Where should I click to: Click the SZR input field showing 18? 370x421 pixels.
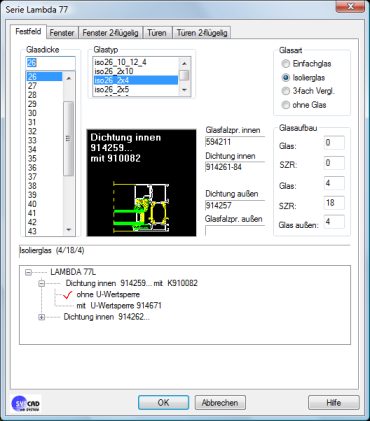(334, 203)
